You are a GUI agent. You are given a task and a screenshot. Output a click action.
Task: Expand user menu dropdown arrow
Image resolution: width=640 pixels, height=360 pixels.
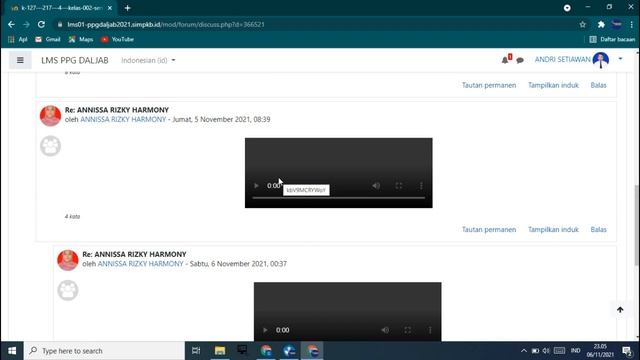620,59
